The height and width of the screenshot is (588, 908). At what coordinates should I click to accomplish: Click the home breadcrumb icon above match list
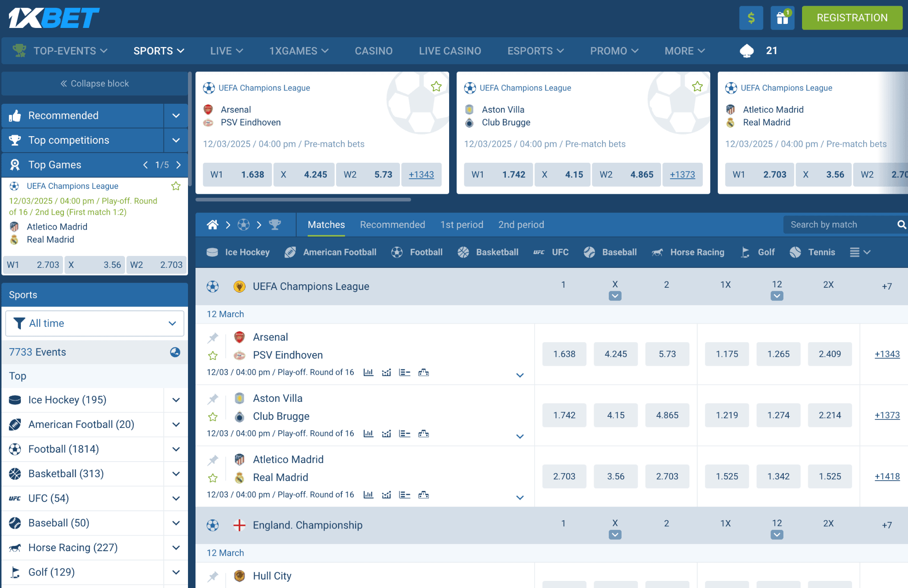coord(213,225)
